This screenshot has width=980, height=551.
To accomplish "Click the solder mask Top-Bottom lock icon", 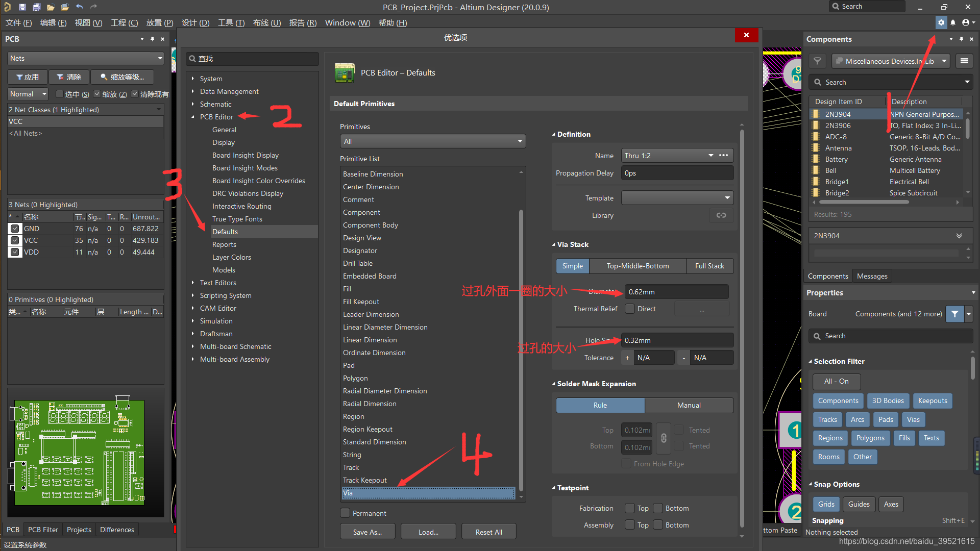I will pyautogui.click(x=664, y=438).
